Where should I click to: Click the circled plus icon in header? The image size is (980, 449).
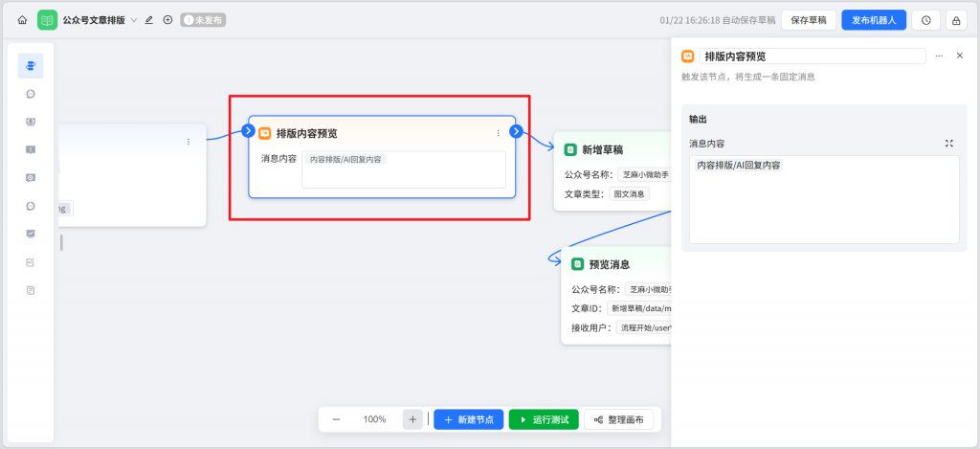(167, 20)
